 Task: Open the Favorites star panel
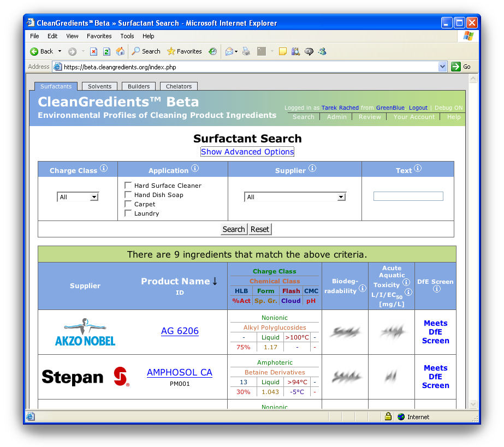point(171,51)
